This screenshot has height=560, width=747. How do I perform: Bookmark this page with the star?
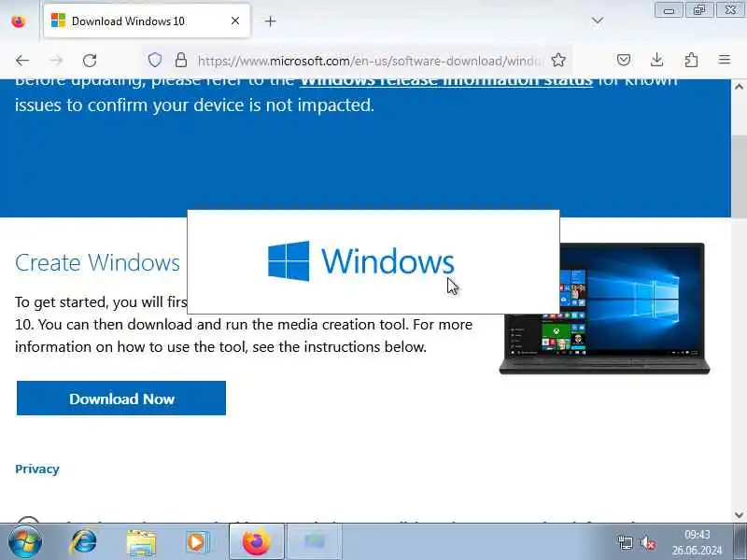tap(557, 60)
